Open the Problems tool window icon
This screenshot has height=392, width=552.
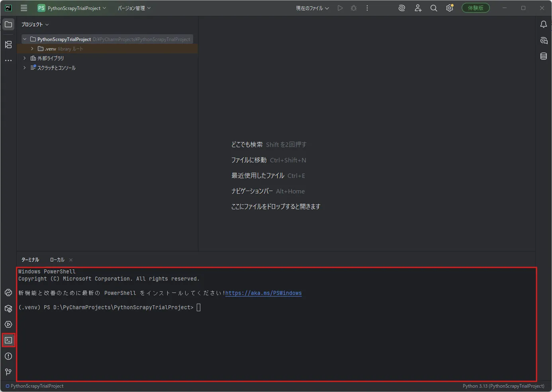[x=8, y=356]
